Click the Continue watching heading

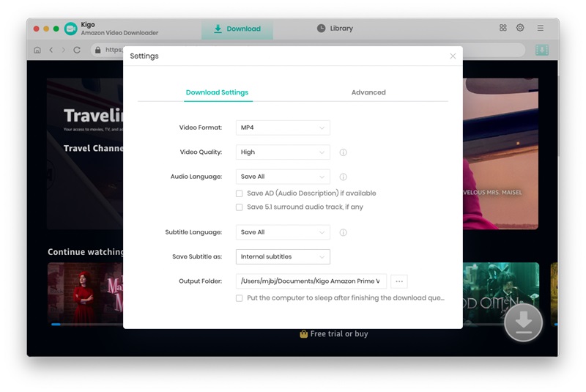(85, 252)
